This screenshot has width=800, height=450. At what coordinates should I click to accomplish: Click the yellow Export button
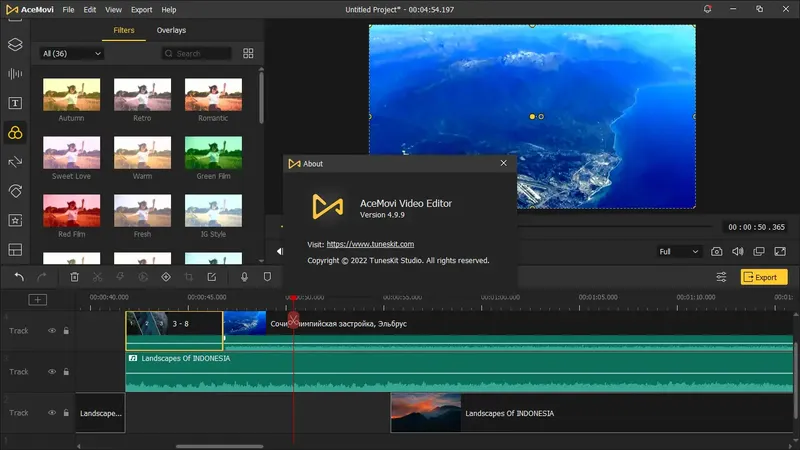click(x=764, y=277)
